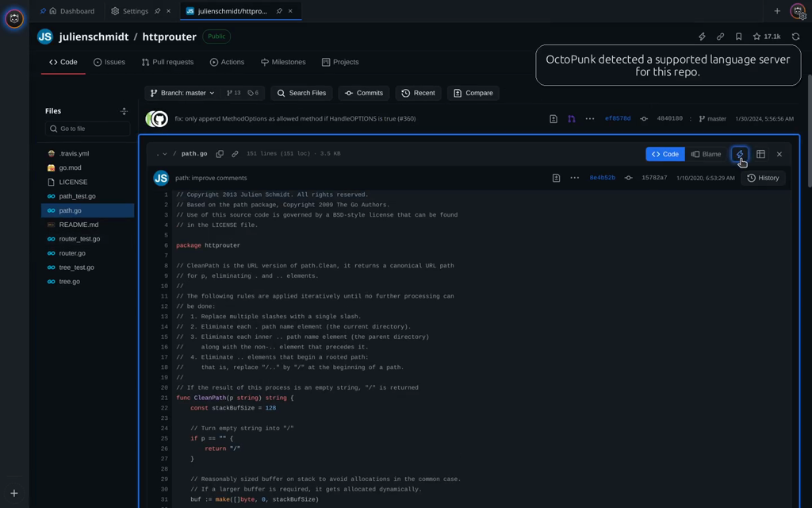Copy the path.go file path
Image resolution: width=812 pixels, height=508 pixels.
220,153
